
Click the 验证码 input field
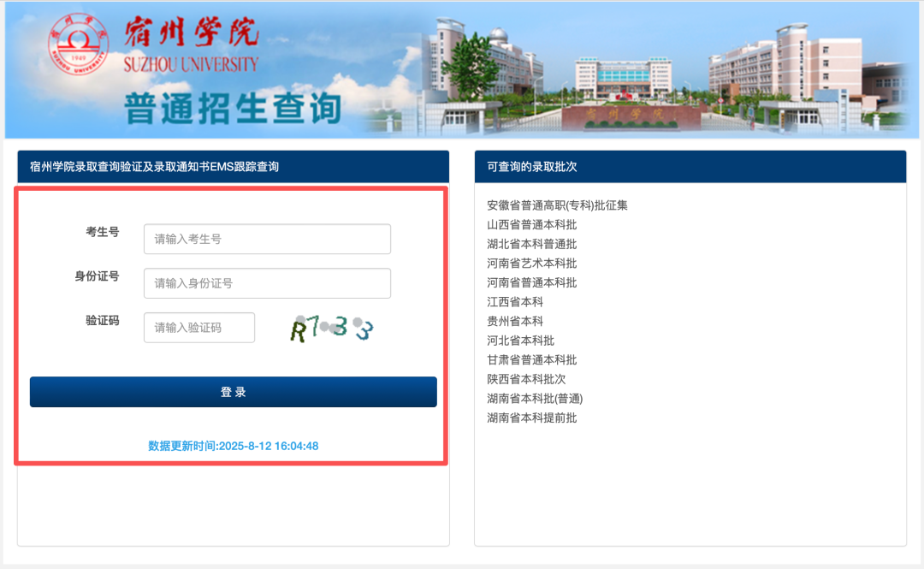(x=199, y=327)
